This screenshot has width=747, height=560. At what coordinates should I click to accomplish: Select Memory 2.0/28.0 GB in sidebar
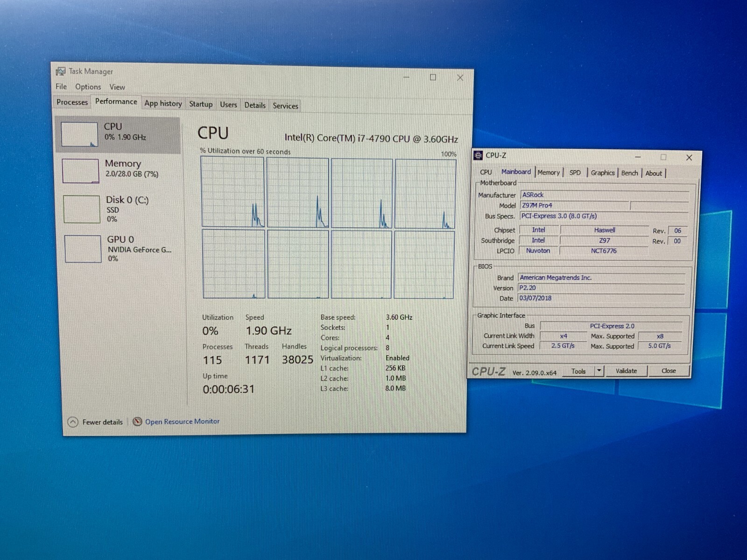(119, 170)
